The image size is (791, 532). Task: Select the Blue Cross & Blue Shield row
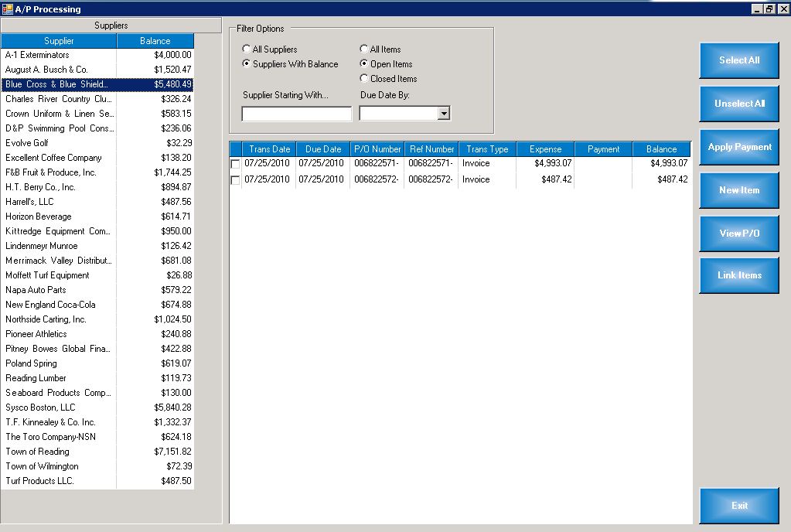pyautogui.click(x=97, y=84)
